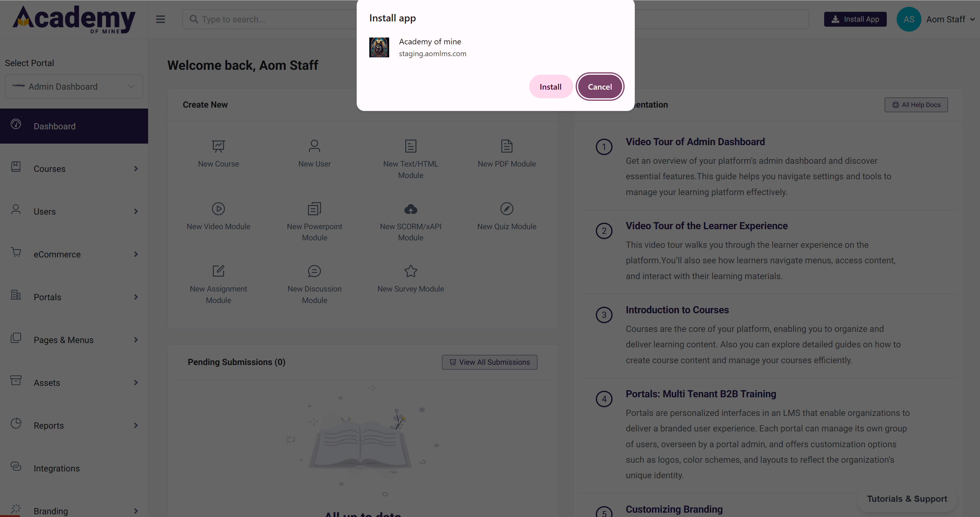Image resolution: width=980 pixels, height=517 pixels.
Task: Toggle the hamburger sidebar menu icon
Action: point(160,20)
